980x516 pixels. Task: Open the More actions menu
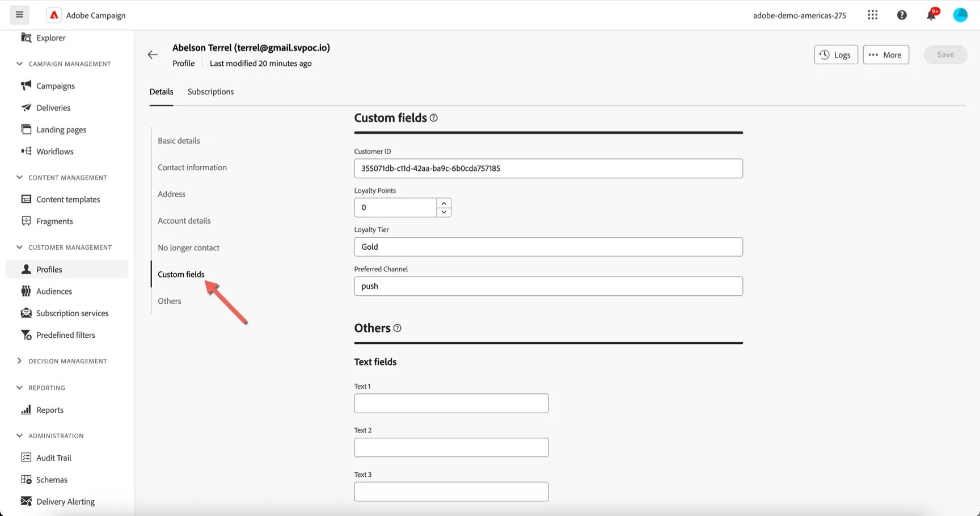click(886, 54)
